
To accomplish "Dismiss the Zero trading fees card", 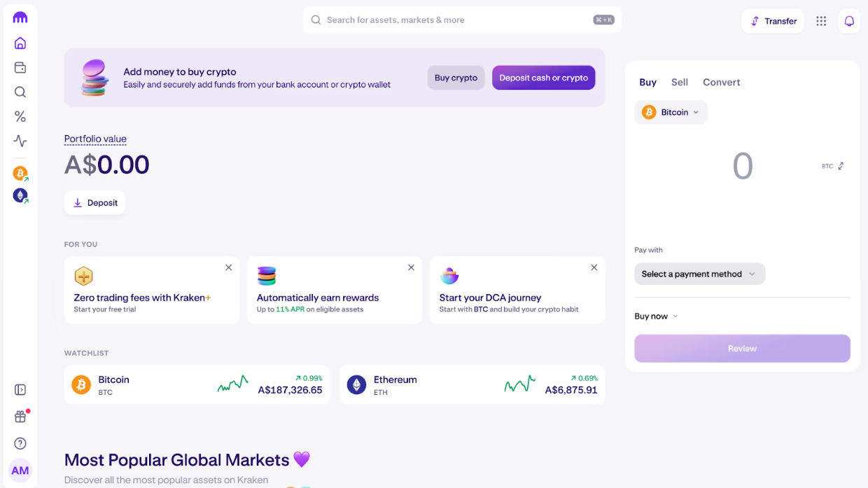I will [228, 267].
